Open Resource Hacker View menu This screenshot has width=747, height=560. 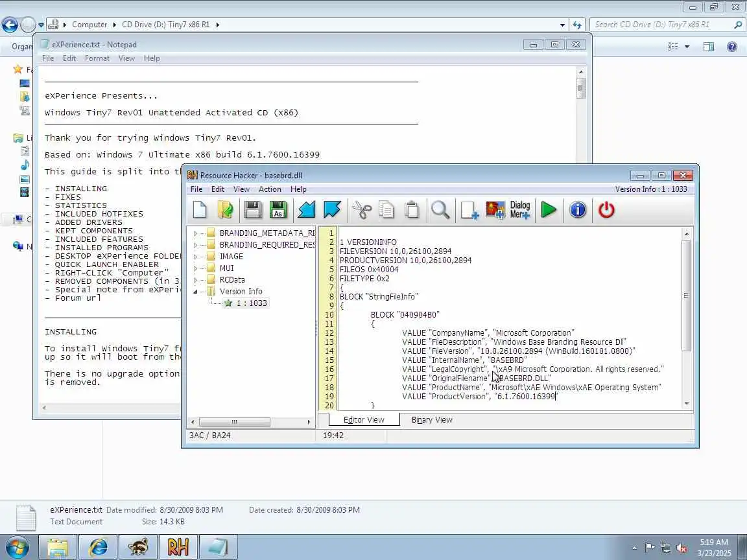point(241,189)
